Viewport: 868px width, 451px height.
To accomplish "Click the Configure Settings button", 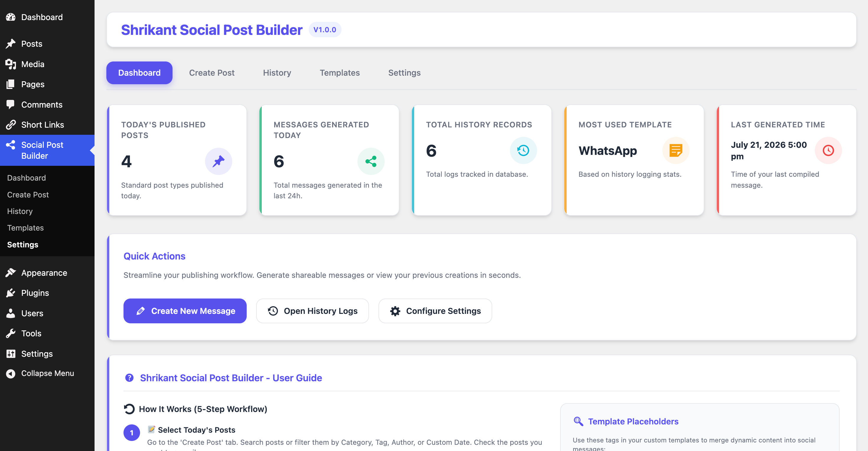I will click(435, 311).
